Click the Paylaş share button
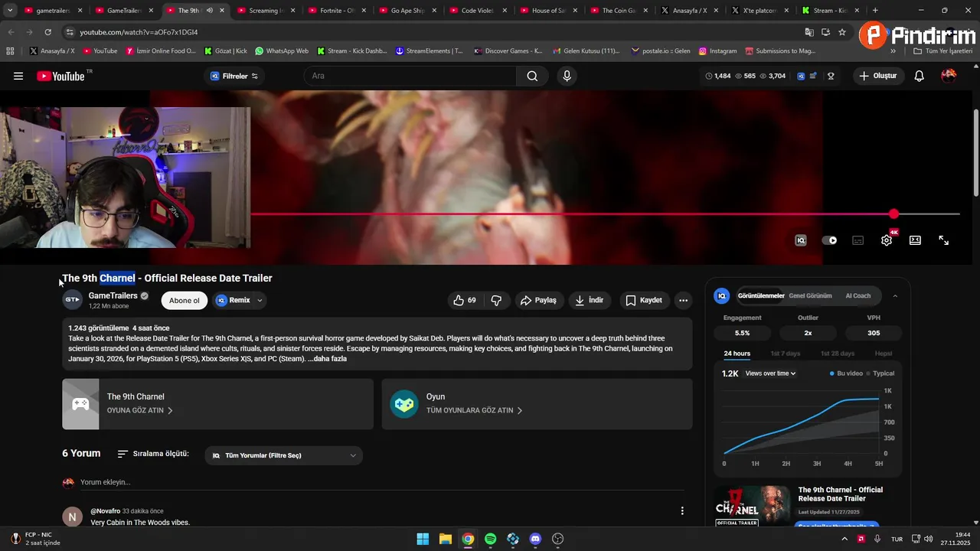Viewport: 980px width, 551px height. coord(538,300)
